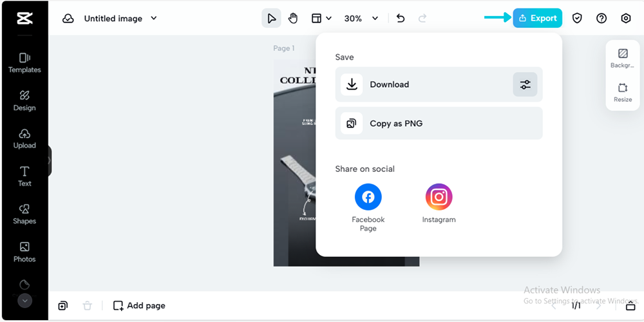Open the Shapes sidebar tab
The image size is (644, 322).
click(x=24, y=214)
